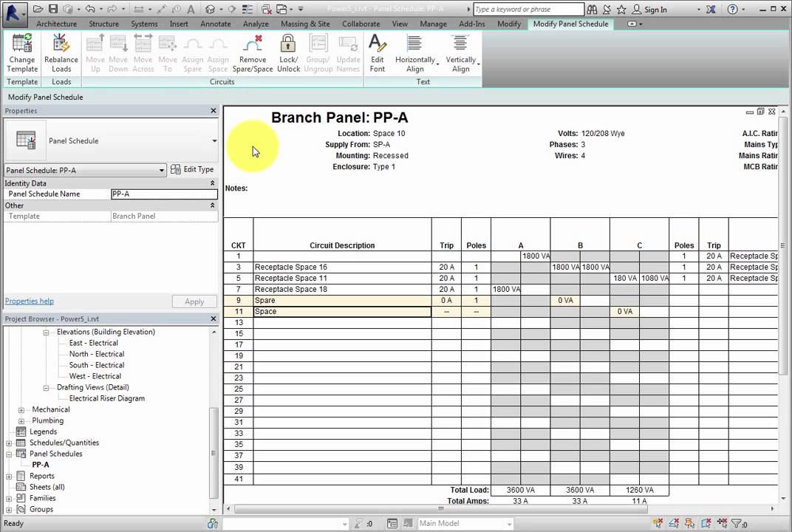This screenshot has width=792, height=532.
Task: Click the Vertically Align tool
Action: [x=461, y=53]
